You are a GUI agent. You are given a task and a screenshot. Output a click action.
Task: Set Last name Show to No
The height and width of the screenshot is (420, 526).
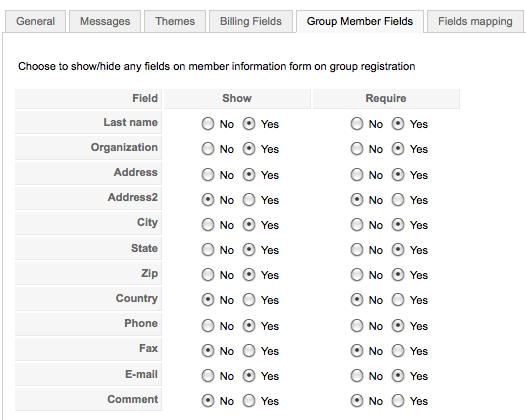pos(208,124)
